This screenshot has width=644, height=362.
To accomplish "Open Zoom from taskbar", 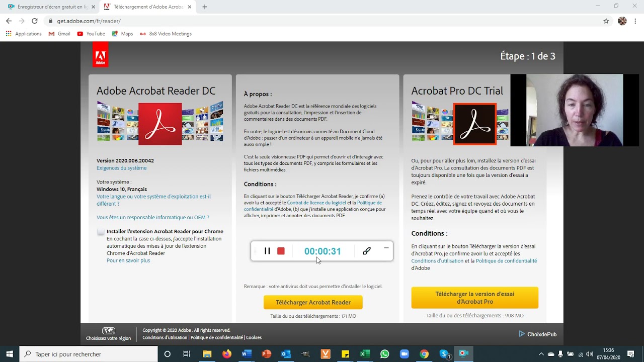I will tap(405, 354).
